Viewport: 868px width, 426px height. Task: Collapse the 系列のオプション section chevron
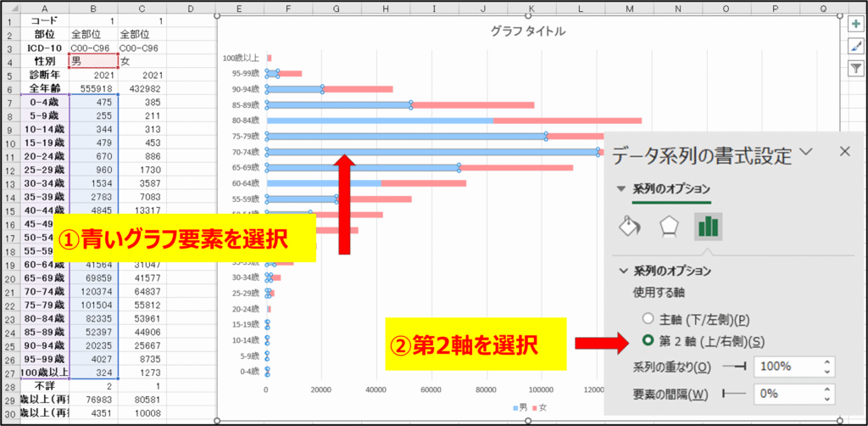pos(625,272)
